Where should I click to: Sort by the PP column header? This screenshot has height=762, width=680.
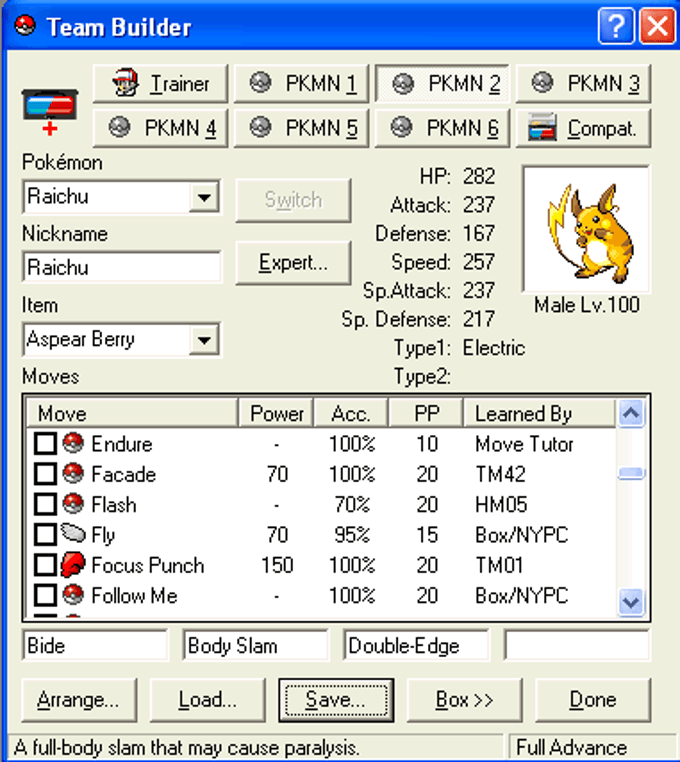tap(426, 414)
